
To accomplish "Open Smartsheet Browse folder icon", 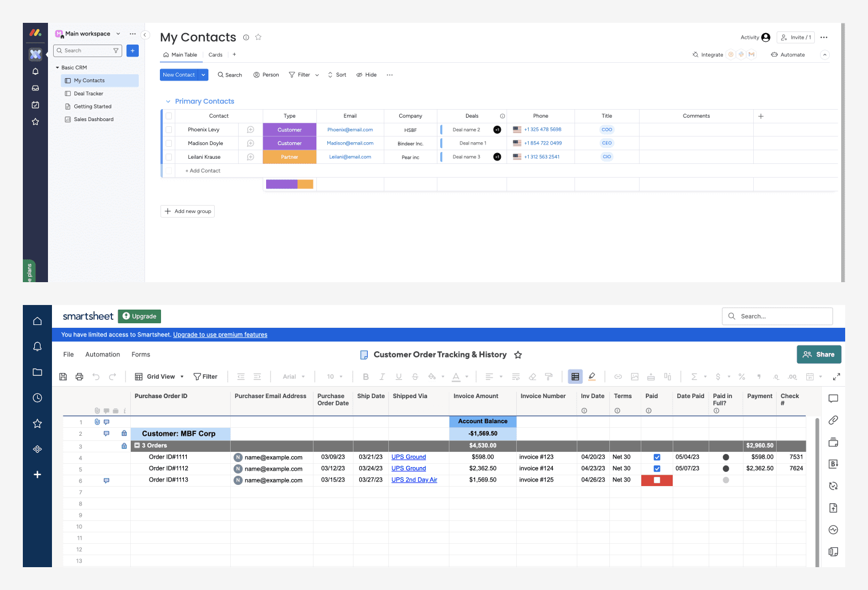I will [x=37, y=372].
